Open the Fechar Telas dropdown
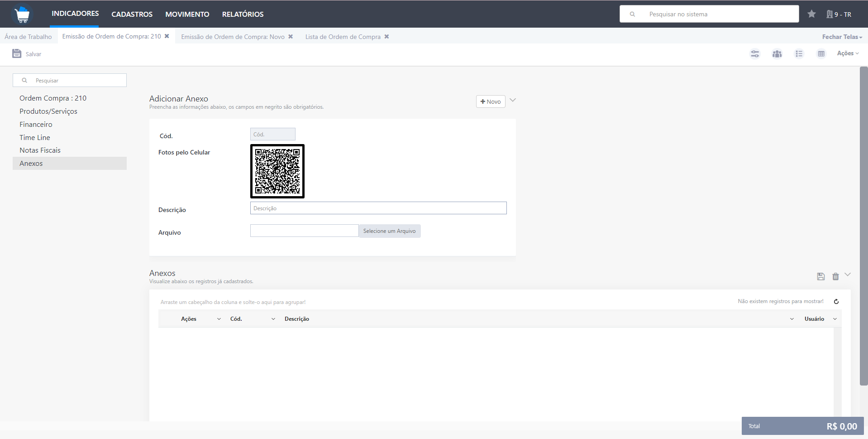Viewport: 868px width, 439px height. pos(842,37)
